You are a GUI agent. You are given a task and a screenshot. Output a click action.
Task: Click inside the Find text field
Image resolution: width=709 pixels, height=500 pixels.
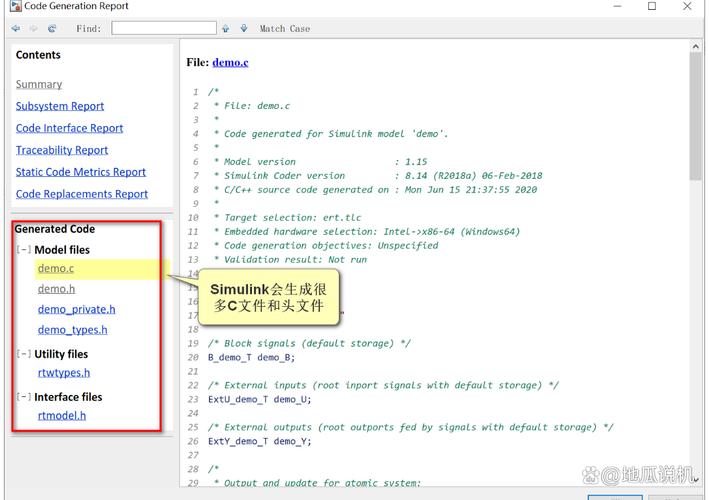coord(163,29)
